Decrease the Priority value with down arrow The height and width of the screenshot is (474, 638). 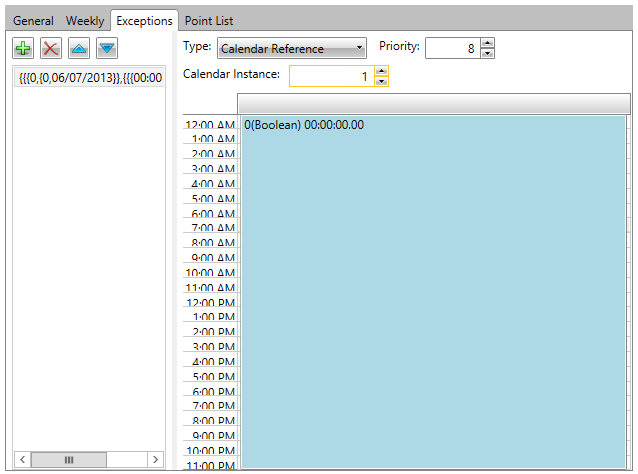point(487,53)
